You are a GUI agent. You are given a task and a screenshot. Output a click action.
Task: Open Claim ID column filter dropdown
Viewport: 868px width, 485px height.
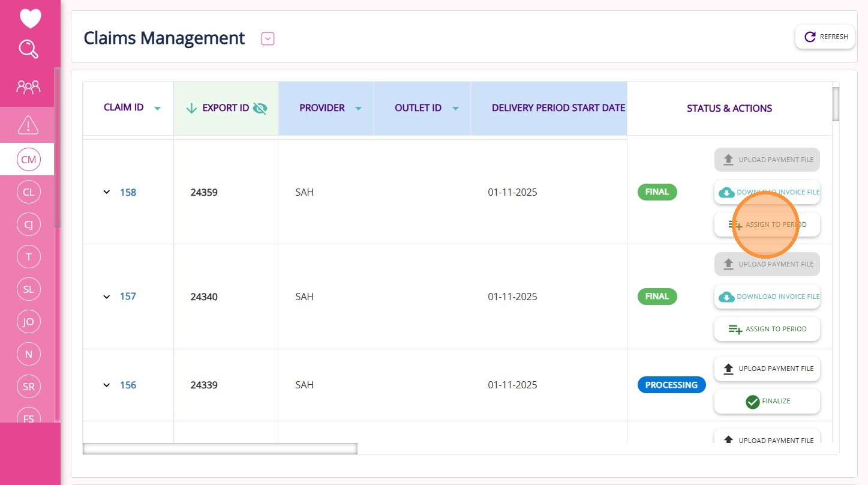157,109
